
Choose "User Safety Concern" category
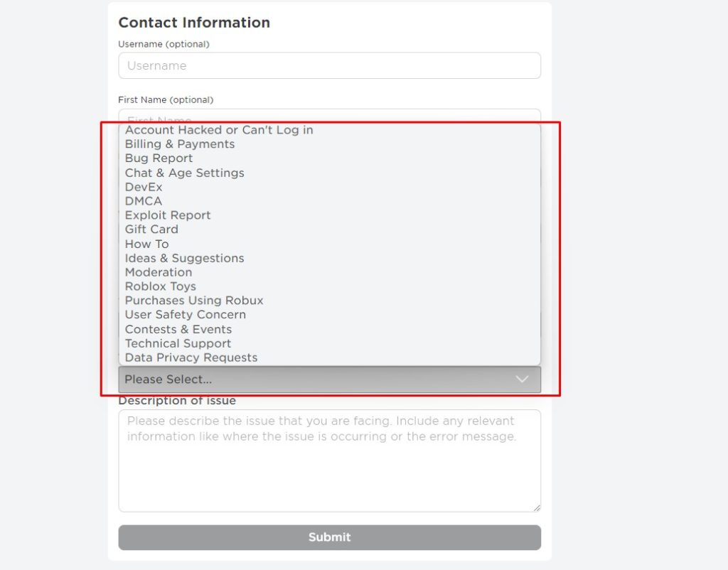click(x=185, y=315)
